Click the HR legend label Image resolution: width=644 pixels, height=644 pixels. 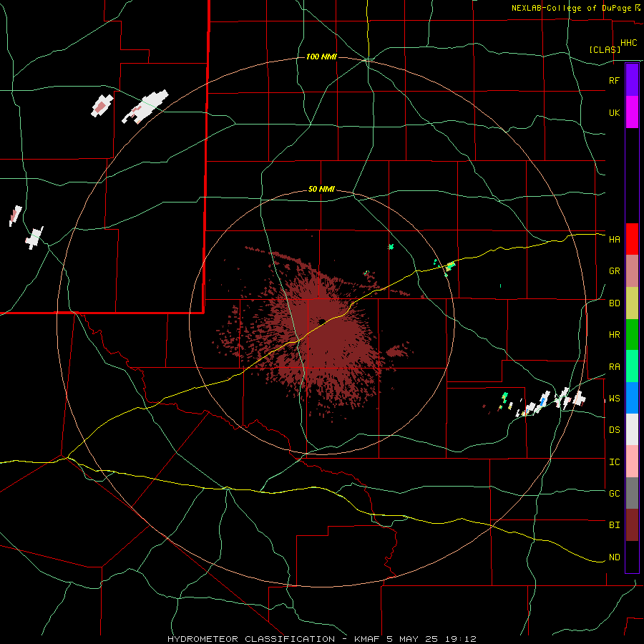(614, 335)
